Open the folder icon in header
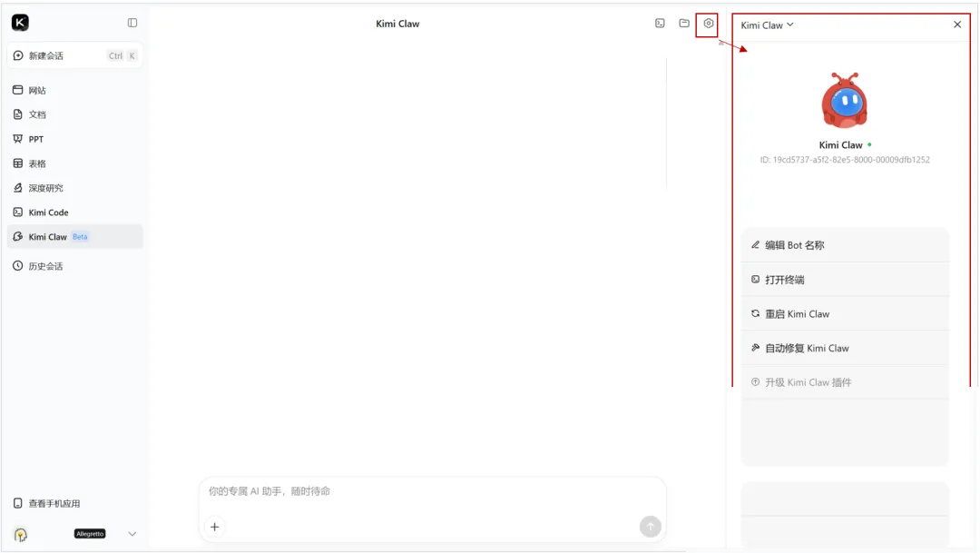 [x=684, y=23]
